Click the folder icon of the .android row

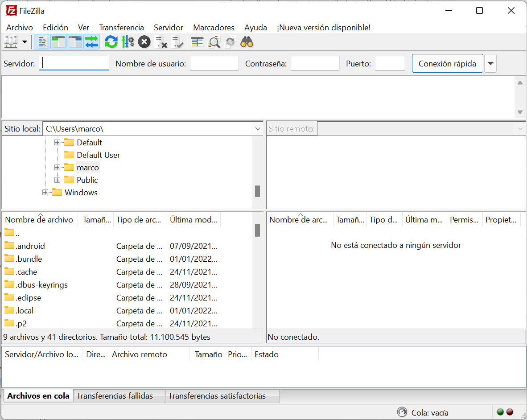pyautogui.click(x=9, y=245)
